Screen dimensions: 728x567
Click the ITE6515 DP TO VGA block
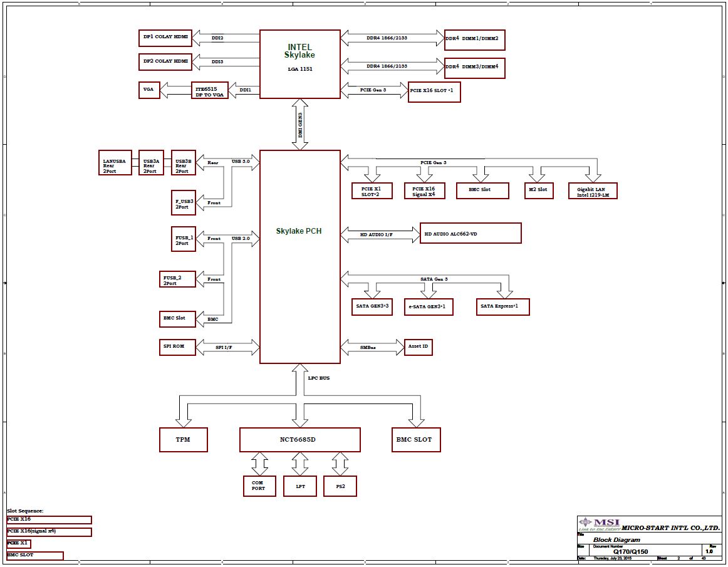pyautogui.click(x=209, y=91)
